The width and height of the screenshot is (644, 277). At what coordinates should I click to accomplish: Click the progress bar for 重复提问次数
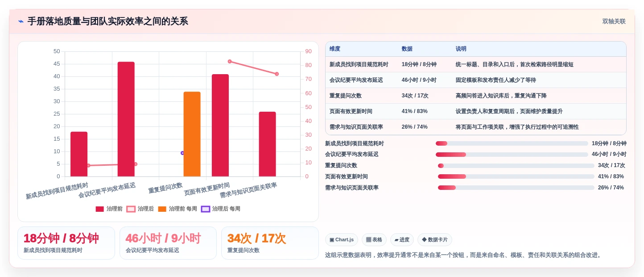coord(516,166)
